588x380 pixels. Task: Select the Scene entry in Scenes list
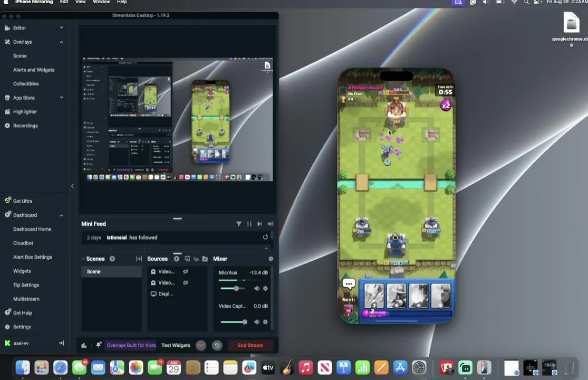tap(111, 272)
